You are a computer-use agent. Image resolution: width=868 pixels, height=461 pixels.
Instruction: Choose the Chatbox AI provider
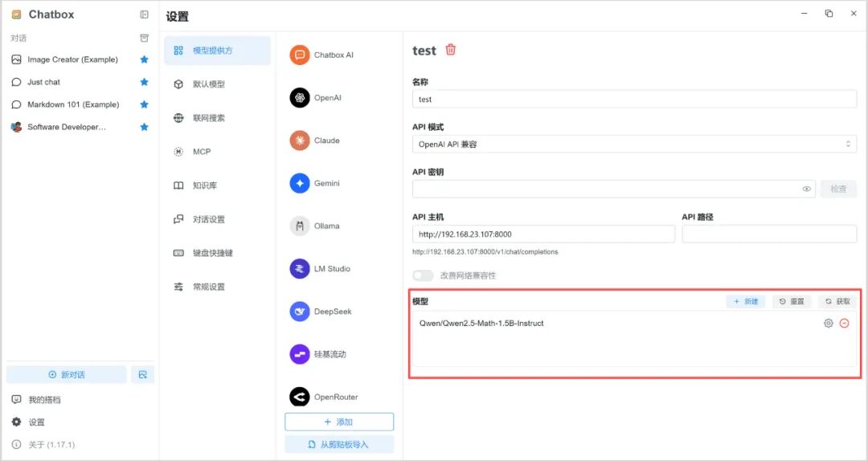339,55
